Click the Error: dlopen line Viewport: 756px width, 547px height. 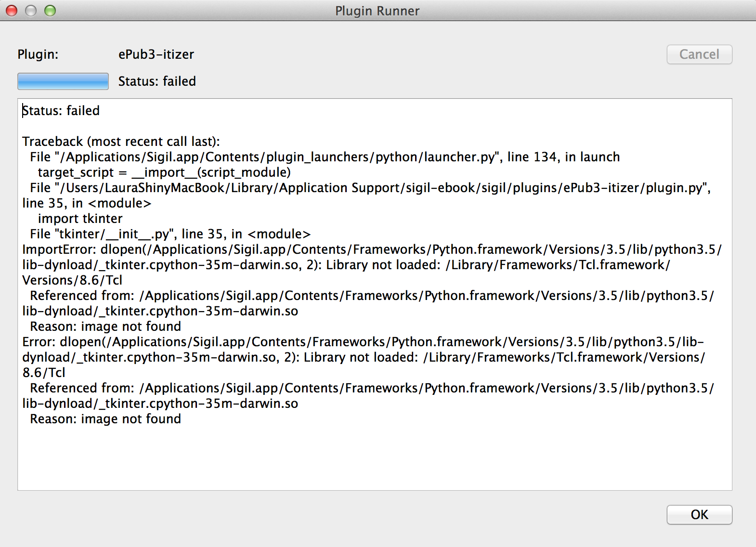(x=363, y=342)
